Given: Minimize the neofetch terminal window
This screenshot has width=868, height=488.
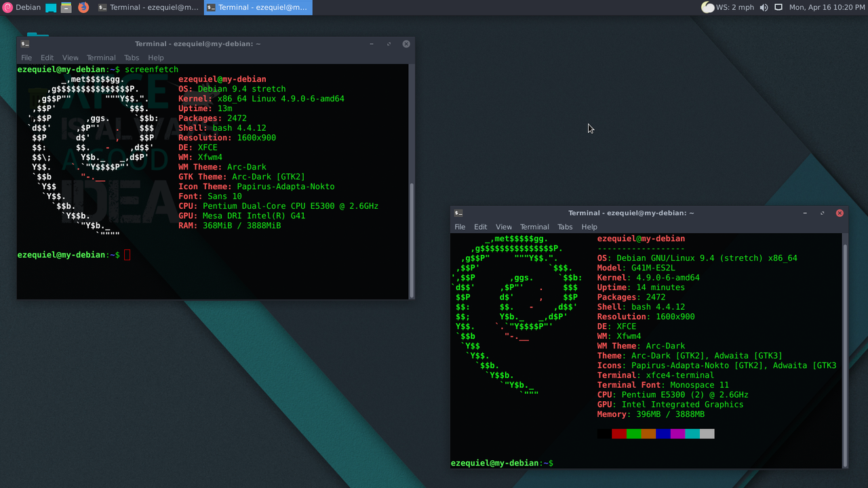Looking at the screenshot, I should (805, 213).
